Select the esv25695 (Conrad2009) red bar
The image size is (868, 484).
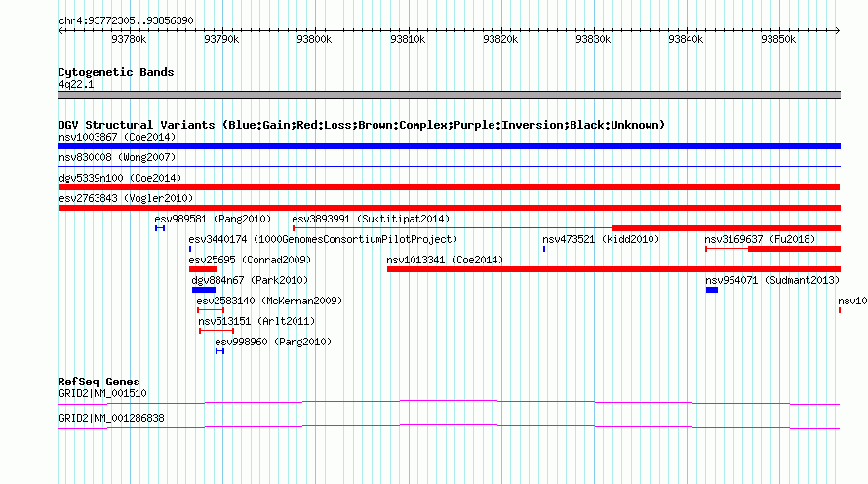click(203, 269)
